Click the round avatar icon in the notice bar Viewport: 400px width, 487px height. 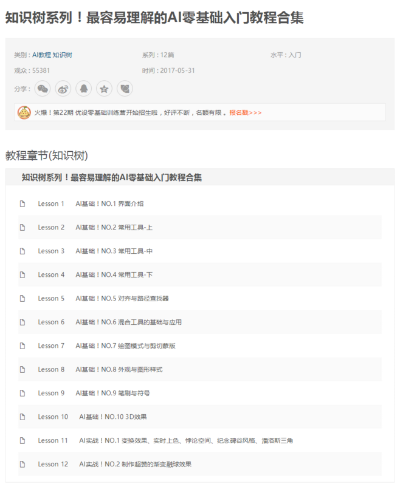click(24, 113)
